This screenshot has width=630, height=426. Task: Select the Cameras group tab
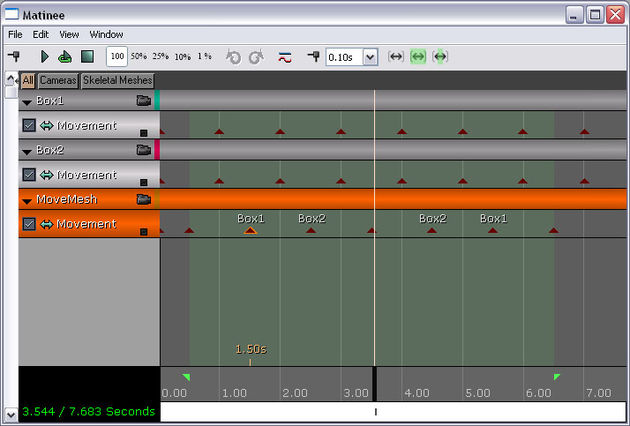[58, 80]
